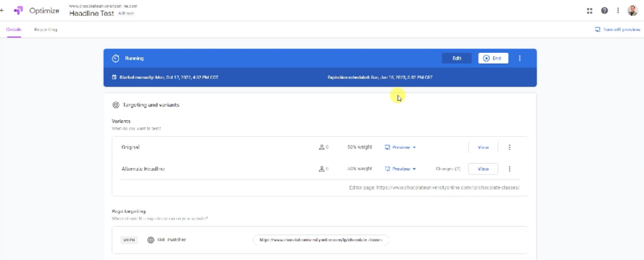
Task: Click the Started manually date text
Action: click(169, 77)
